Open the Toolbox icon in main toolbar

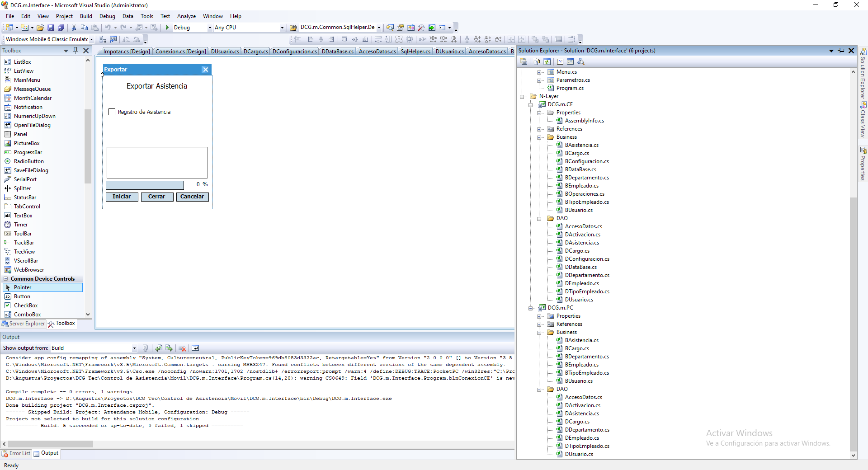(x=421, y=28)
